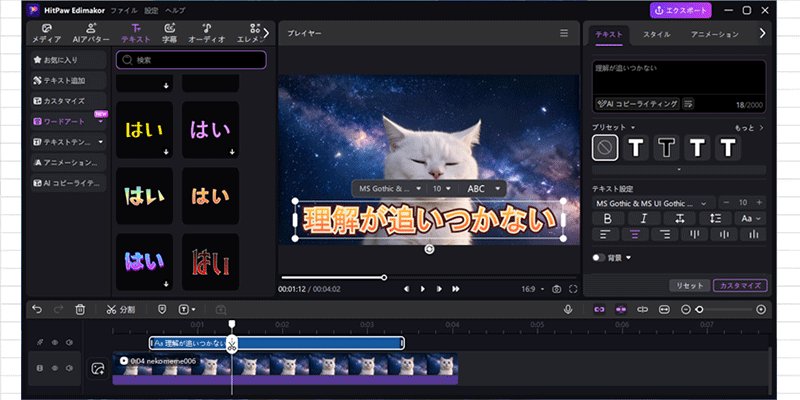
Task: Select お気に入り favorites category
Action: 68,60
